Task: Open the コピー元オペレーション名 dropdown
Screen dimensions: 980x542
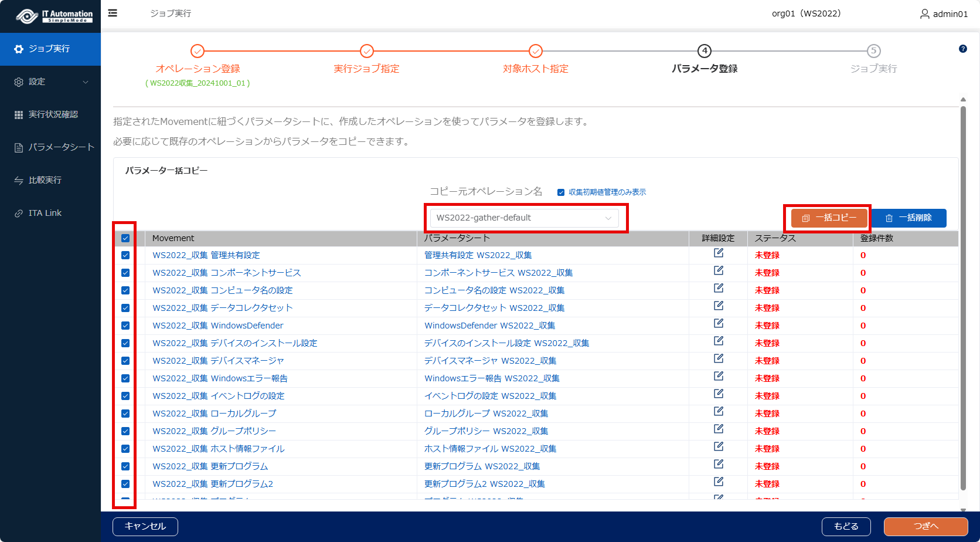Action: [525, 218]
